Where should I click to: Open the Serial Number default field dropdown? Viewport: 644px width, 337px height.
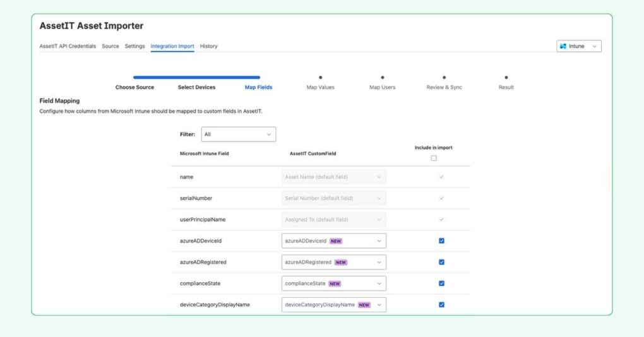click(x=333, y=198)
